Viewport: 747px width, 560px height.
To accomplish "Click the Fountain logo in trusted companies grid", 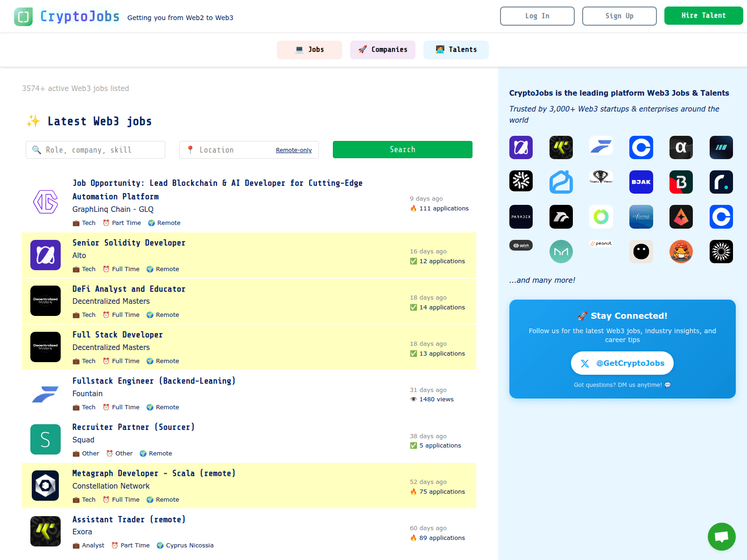I will click(601, 146).
